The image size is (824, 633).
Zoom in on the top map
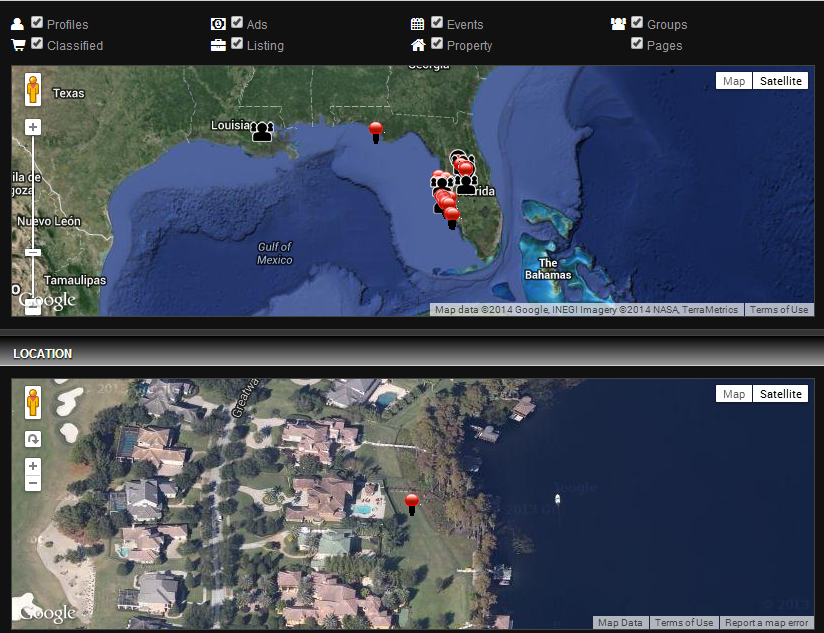pyautogui.click(x=33, y=127)
